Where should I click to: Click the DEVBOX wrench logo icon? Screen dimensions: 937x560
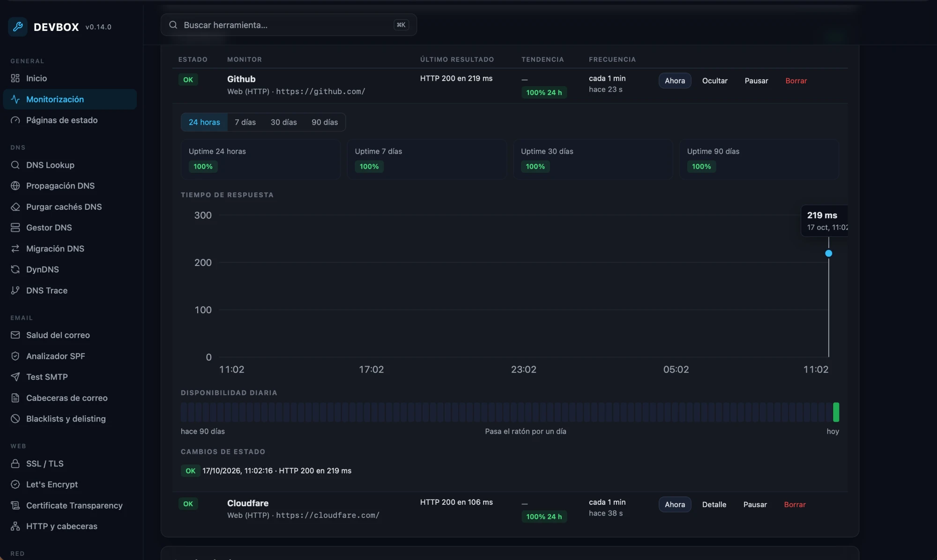[x=18, y=27]
